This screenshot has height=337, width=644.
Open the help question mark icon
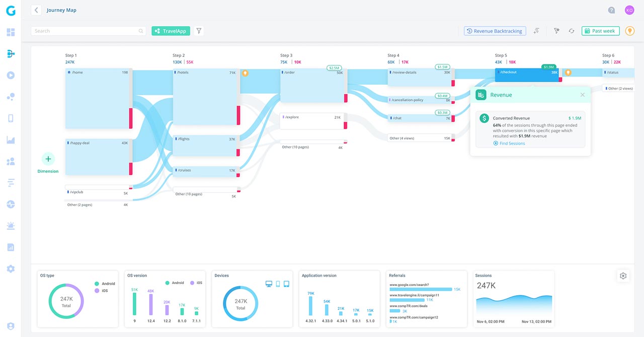point(611,10)
